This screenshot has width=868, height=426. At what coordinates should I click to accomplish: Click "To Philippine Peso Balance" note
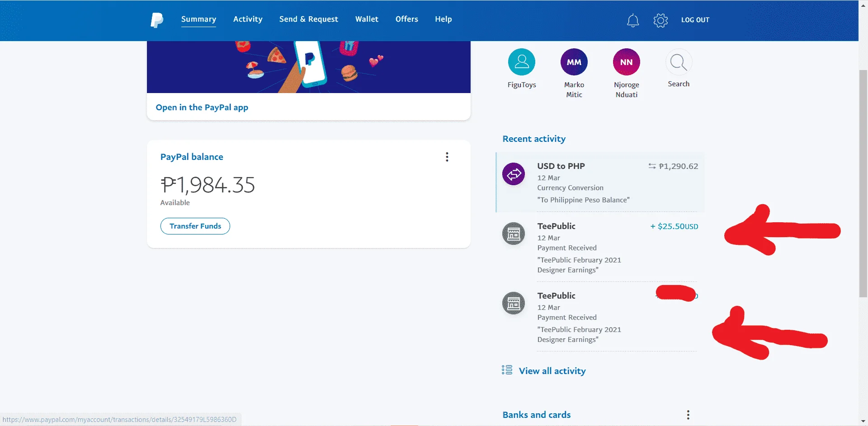(583, 200)
